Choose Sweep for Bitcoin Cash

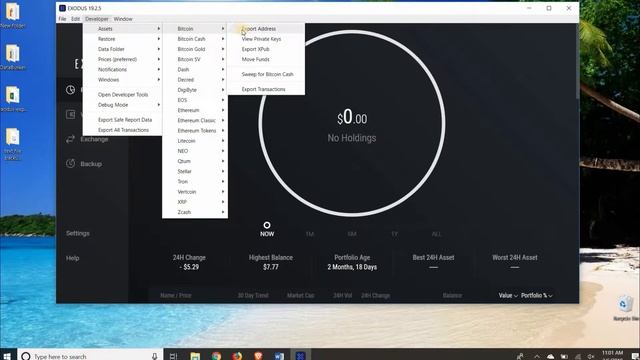coord(266,74)
